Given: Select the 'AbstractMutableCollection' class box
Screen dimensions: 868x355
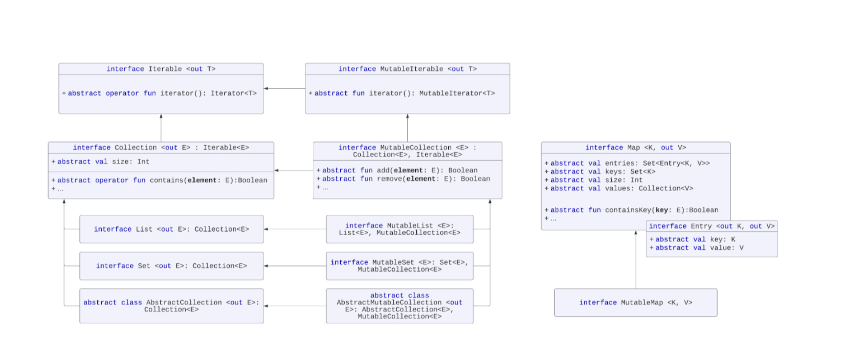Looking at the screenshot, I should click(399, 306).
